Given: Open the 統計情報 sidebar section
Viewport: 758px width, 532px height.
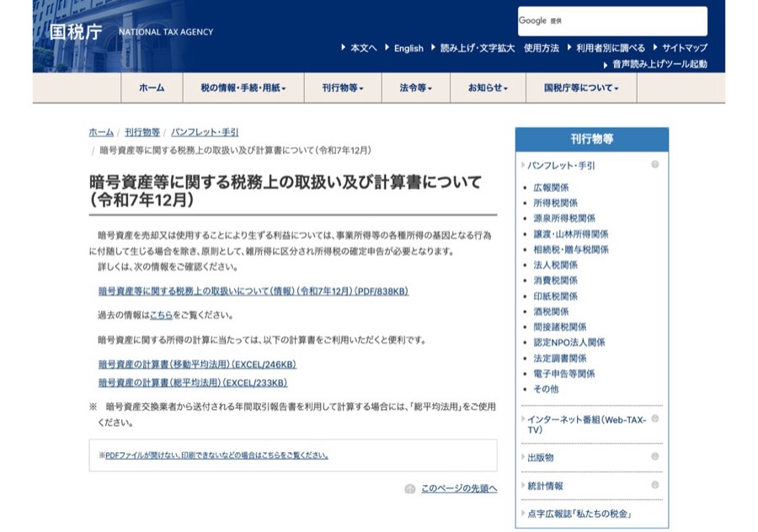Looking at the screenshot, I should (x=545, y=486).
